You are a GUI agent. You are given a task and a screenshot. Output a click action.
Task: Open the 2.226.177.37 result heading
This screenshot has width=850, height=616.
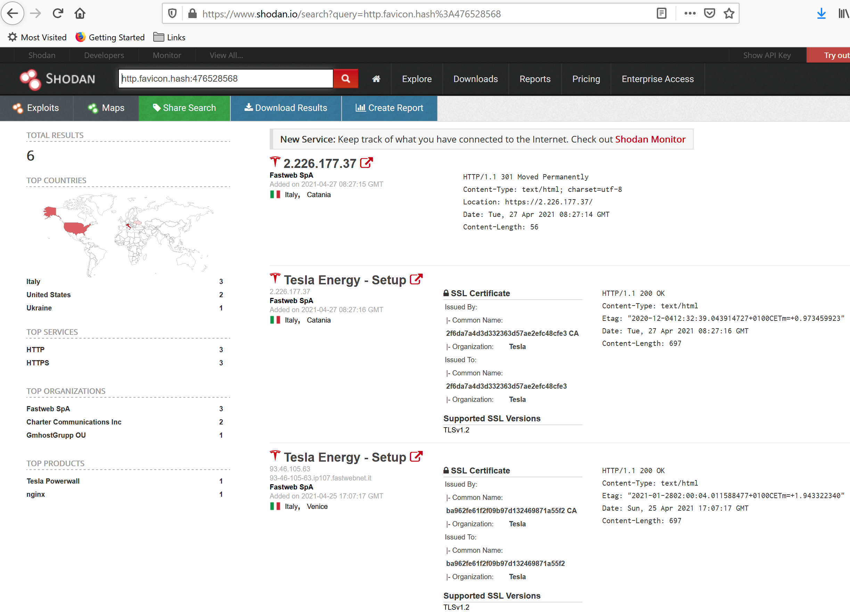click(x=320, y=163)
